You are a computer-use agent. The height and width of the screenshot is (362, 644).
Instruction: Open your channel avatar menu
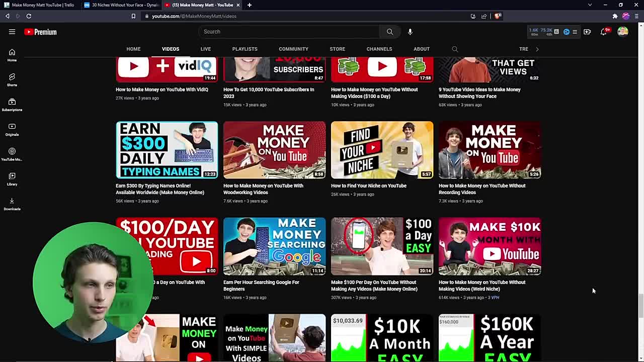[x=622, y=31]
